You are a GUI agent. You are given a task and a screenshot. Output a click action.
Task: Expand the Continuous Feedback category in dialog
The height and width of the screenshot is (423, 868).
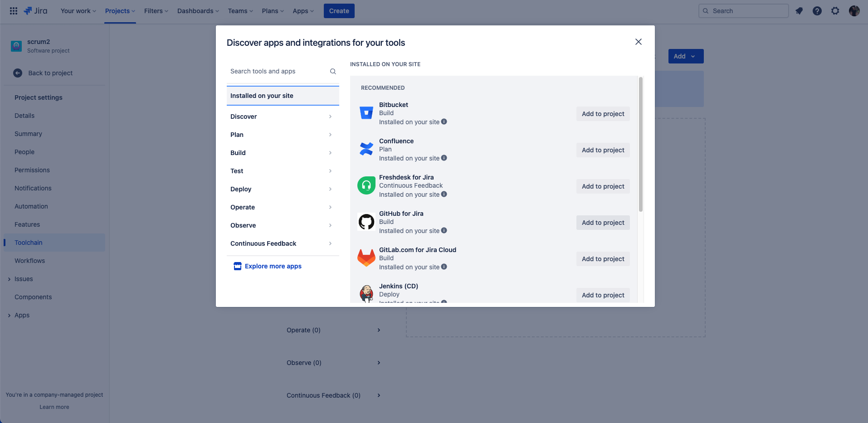[283, 243]
